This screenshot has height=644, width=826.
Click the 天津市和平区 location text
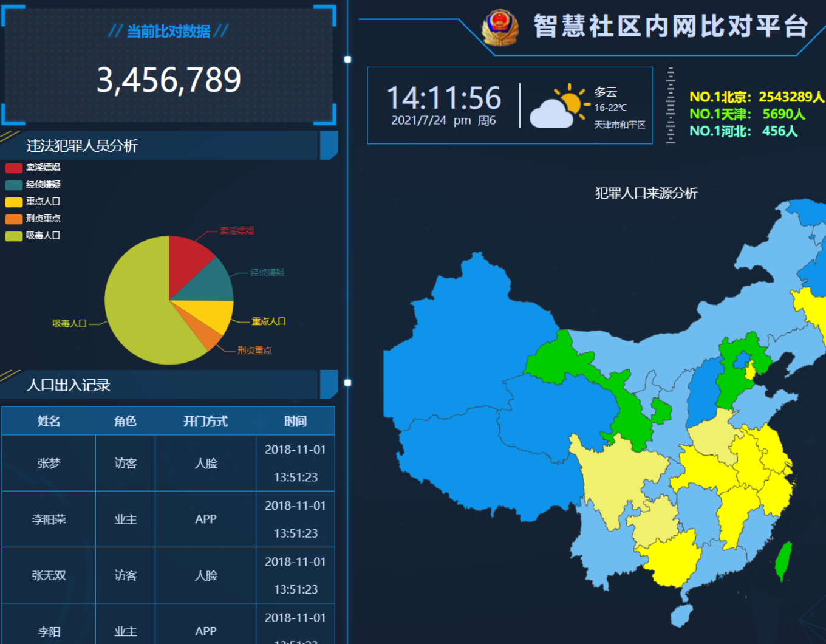(619, 125)
